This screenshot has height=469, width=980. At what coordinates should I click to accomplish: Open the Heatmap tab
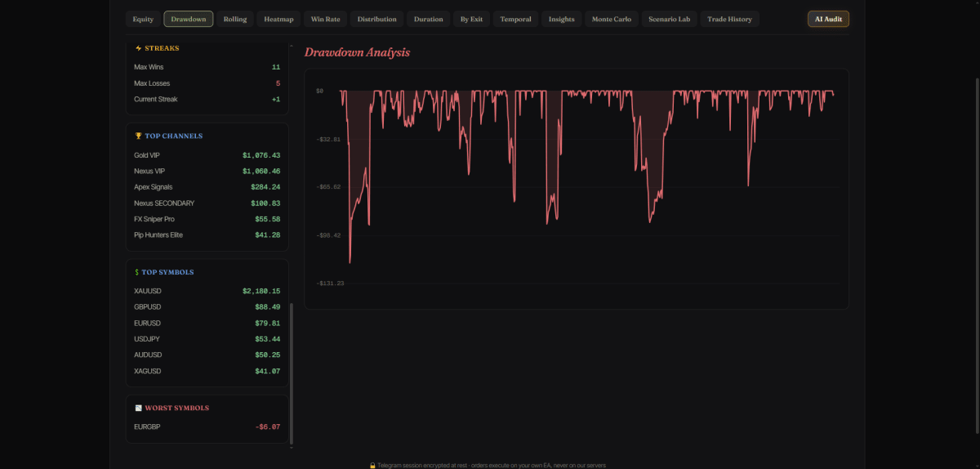278,19
